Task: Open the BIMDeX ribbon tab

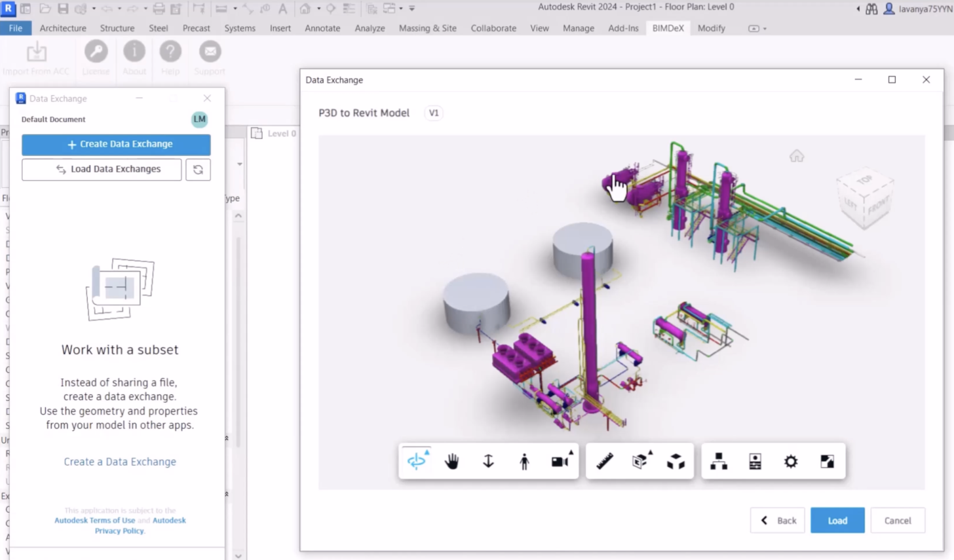Action: 668,28
